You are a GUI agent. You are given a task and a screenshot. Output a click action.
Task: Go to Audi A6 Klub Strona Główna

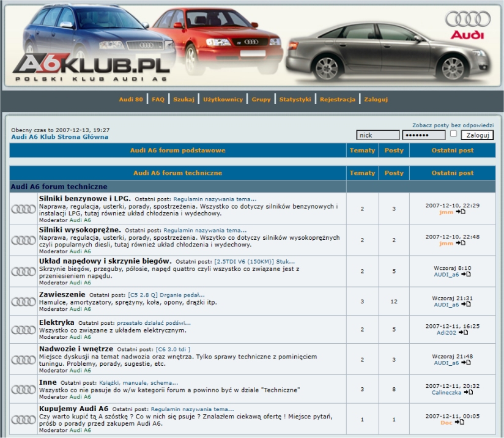click(x=60, y=136)
